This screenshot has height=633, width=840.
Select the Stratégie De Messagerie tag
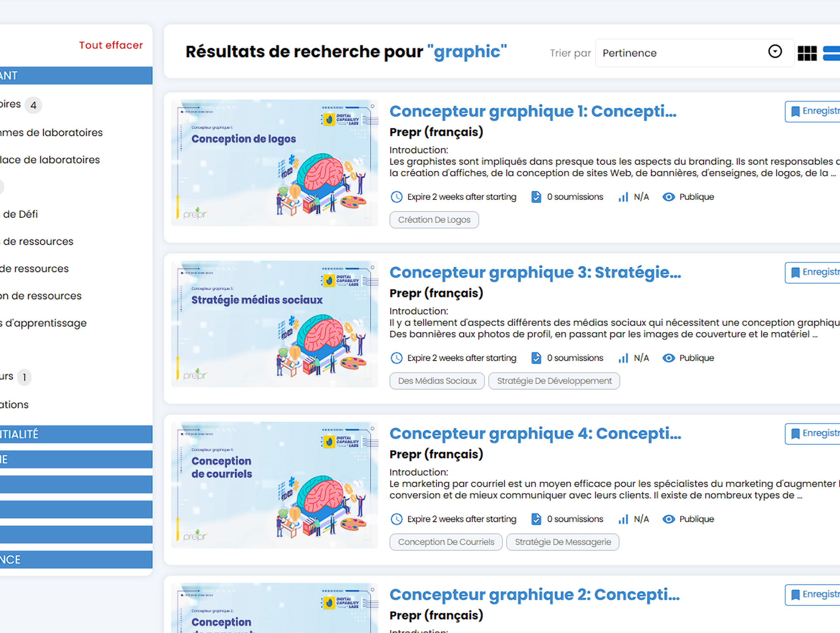click(x=563, y=542)
